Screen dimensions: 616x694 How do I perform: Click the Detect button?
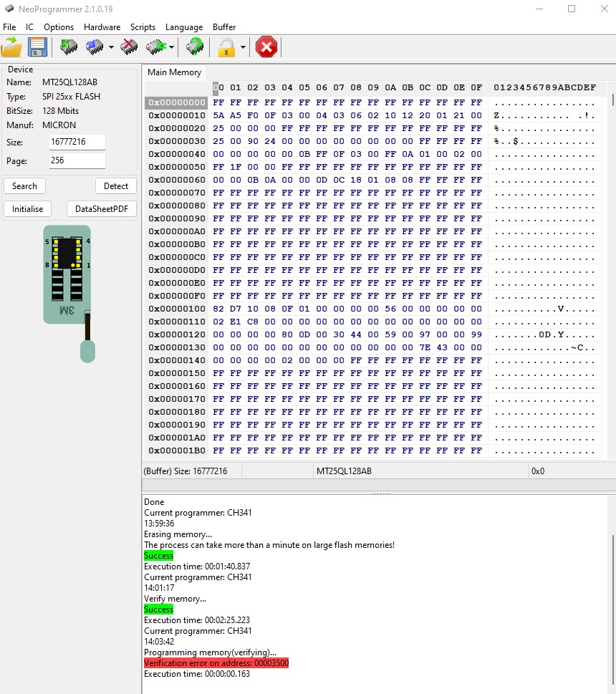tap(115, 186)
